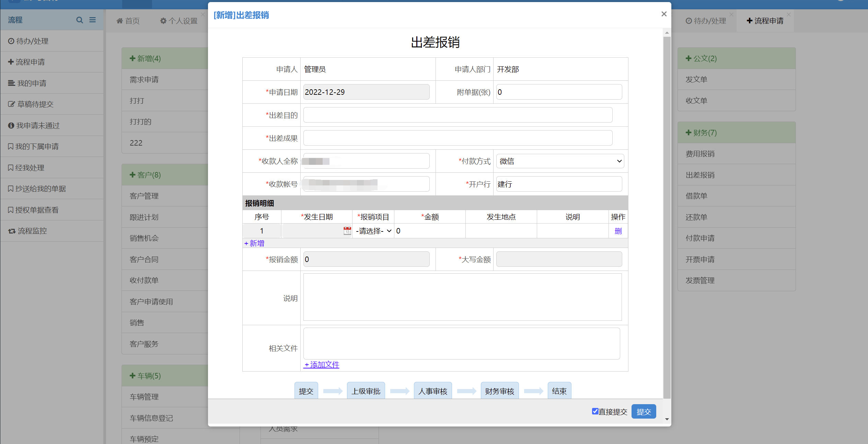This screenshot has height=444, width=868.
Task: Click the 删 link in row 1
Action: coord(618,231)
